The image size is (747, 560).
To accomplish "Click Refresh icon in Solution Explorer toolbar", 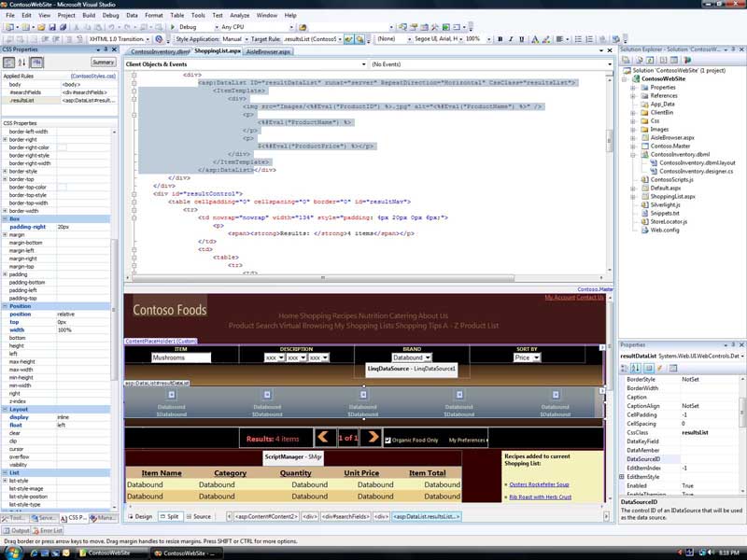I will (x=650, y=60).
